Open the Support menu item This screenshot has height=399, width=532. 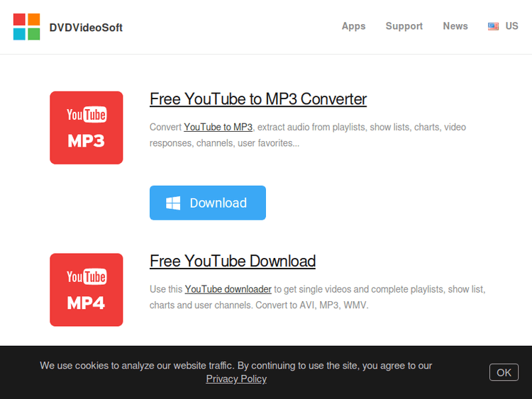click(x=404, y=26)
